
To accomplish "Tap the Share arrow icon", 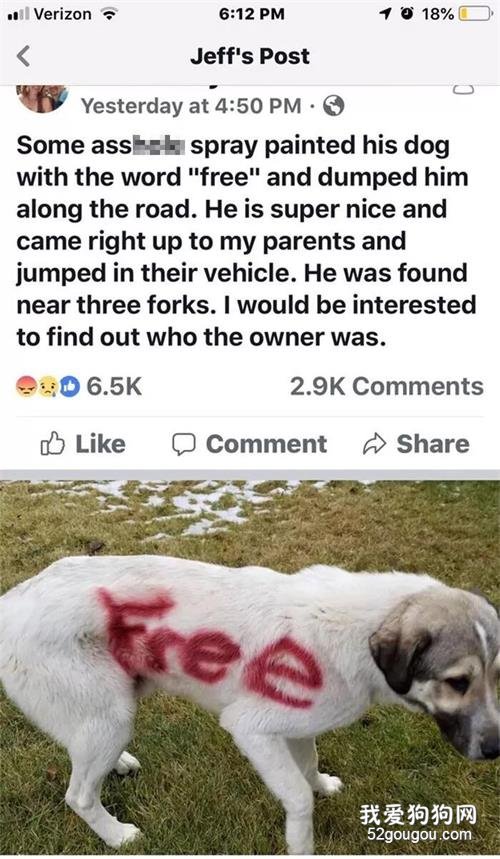I will click(x=374, y=444).
